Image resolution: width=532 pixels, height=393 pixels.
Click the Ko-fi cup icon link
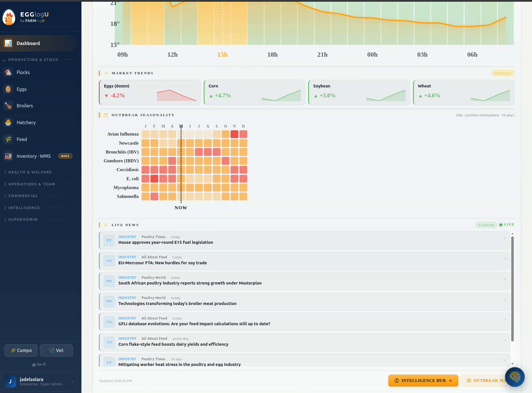pos(39,365)
